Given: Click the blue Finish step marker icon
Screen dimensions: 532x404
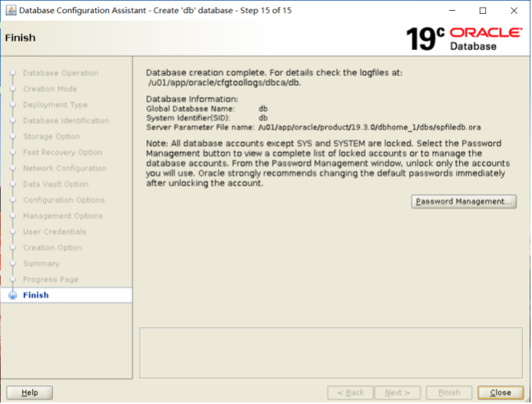Looking at the screenshot, I should 13,296.
